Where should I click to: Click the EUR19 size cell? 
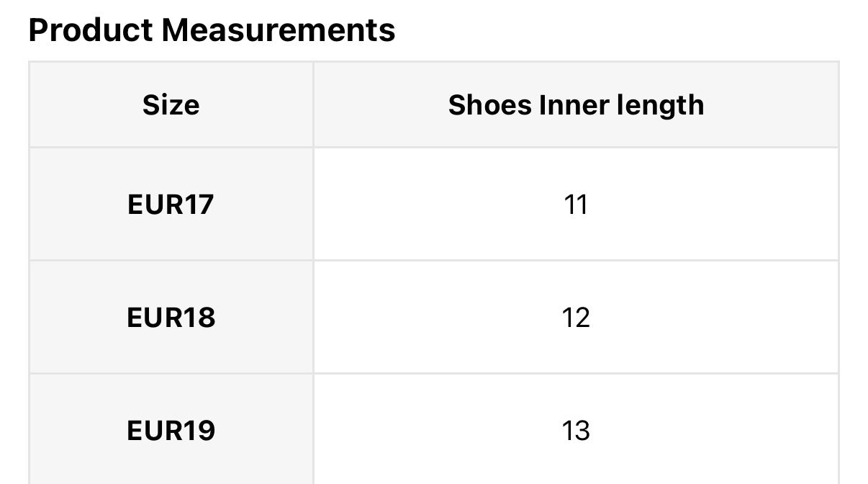(171, 431)
